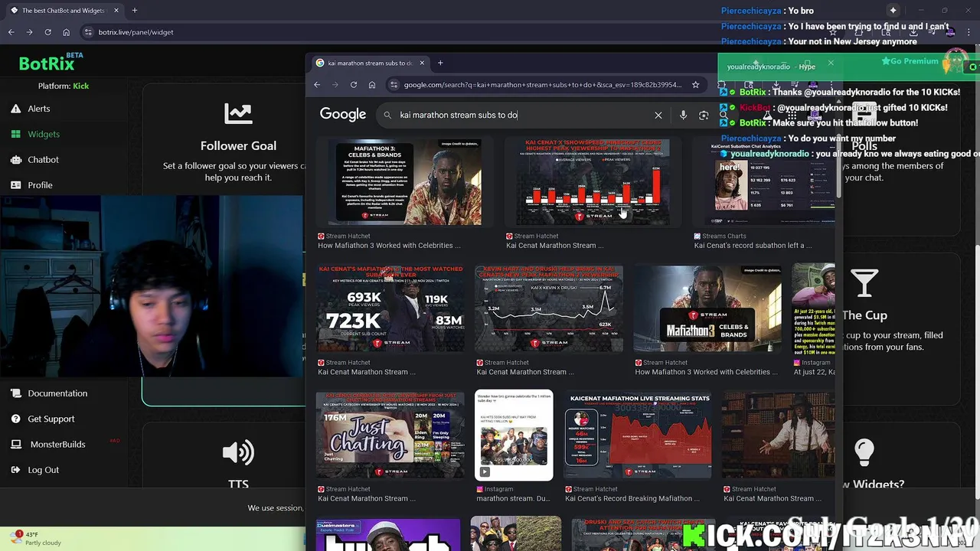980x551 pixels.
Task: Click the Documentation book icon
Action: click(15, 393)
